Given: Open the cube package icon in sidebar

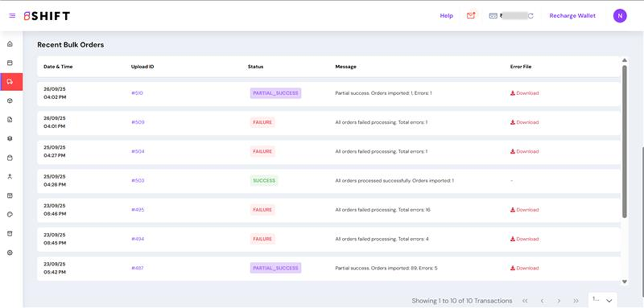Looking at the screenshot, I should [10, 101].
